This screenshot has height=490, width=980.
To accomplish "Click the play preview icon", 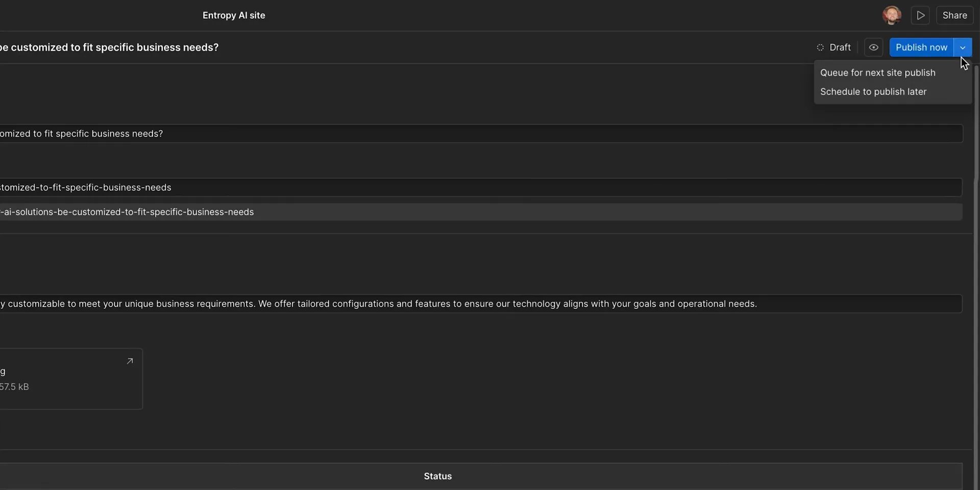I will click(x=920, y=15).
